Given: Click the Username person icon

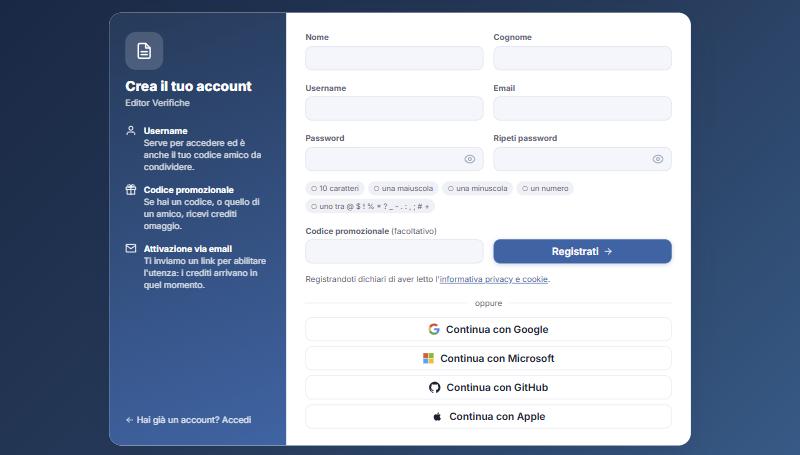Looking at the screenshot, I should click(x=131, y=131).
